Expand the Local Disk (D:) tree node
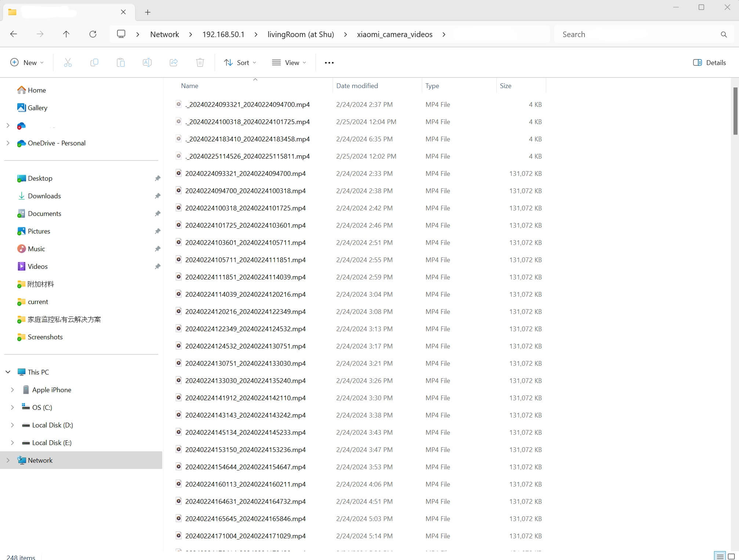 pos(12,425)
